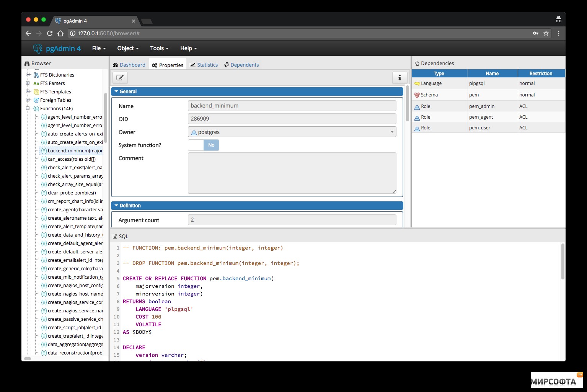Image resolution: width=587 pixels, height=392 pixels.
Task: Select create_email function in tree
Action: coord(75,260)
